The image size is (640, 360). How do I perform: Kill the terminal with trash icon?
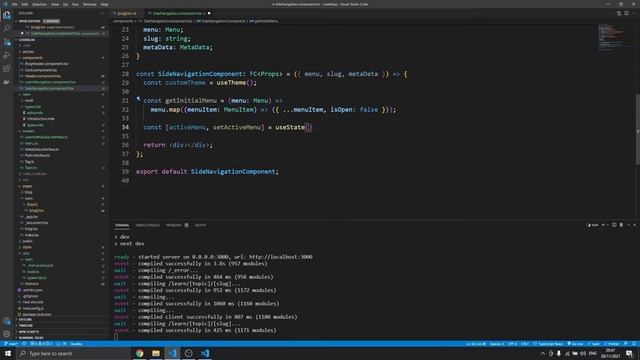[x=621, y=225]
